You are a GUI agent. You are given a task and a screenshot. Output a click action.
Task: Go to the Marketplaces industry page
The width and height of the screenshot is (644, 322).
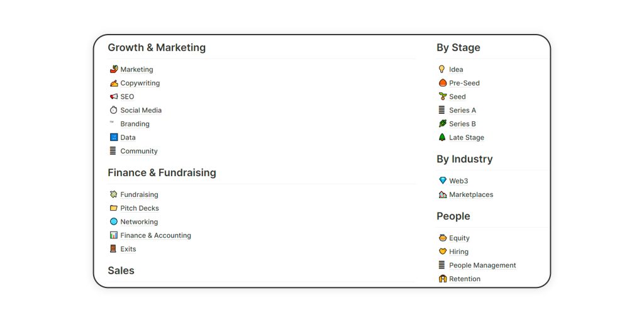coord(471,194)
